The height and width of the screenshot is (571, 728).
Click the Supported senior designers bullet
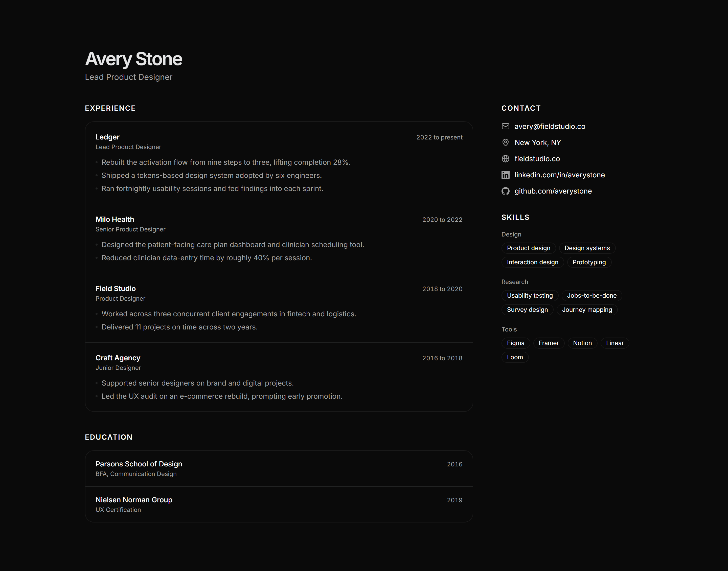198,383
